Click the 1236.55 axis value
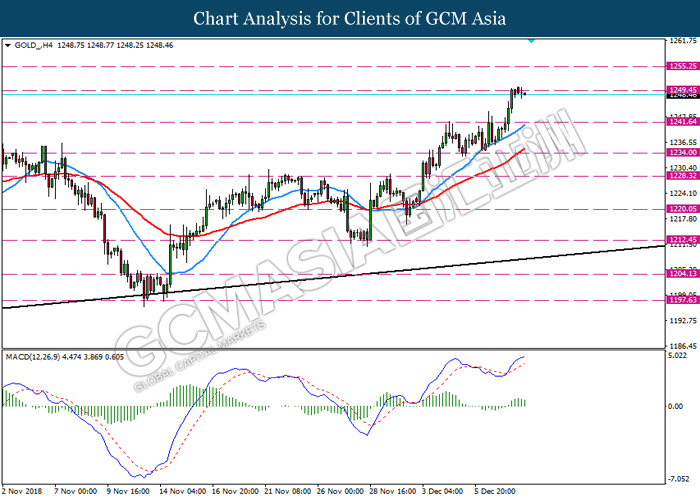Screen dimensions: 700x500 pyautogui.click(x=683, y=142)
